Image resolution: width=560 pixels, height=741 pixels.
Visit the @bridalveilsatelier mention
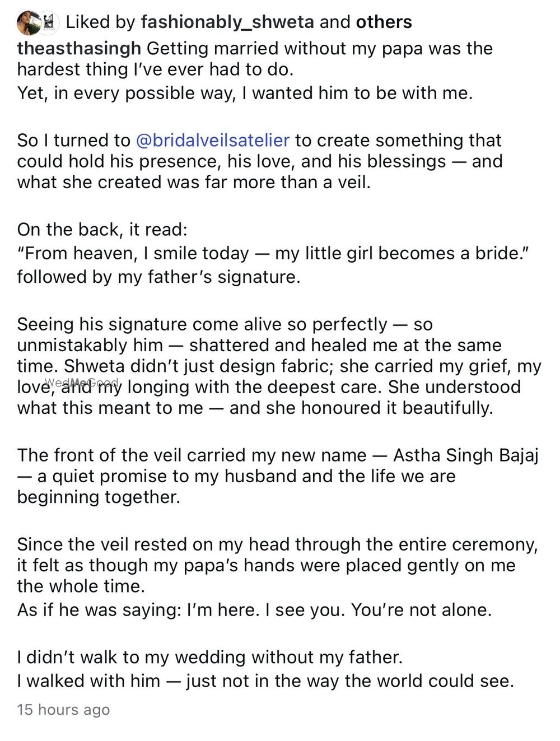(213, 140)
